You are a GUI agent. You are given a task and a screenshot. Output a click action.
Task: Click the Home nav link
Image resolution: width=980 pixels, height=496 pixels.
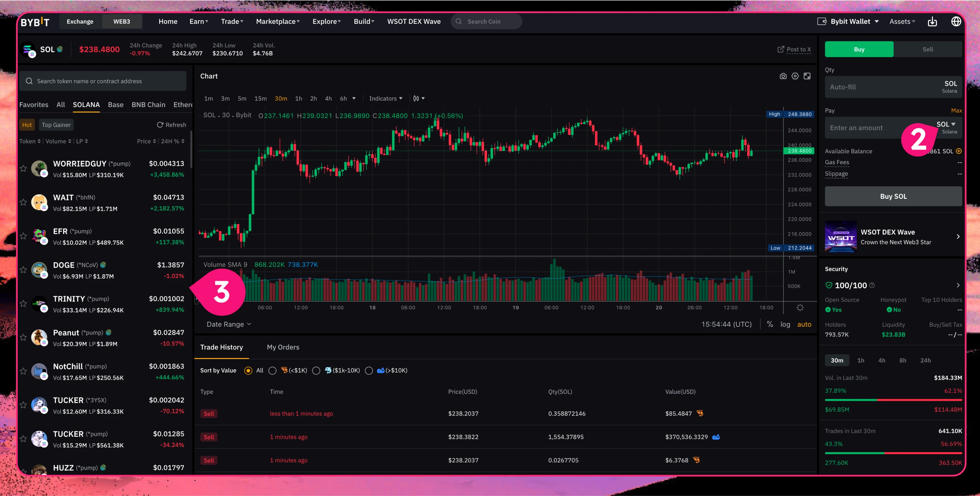click(168, 22)
